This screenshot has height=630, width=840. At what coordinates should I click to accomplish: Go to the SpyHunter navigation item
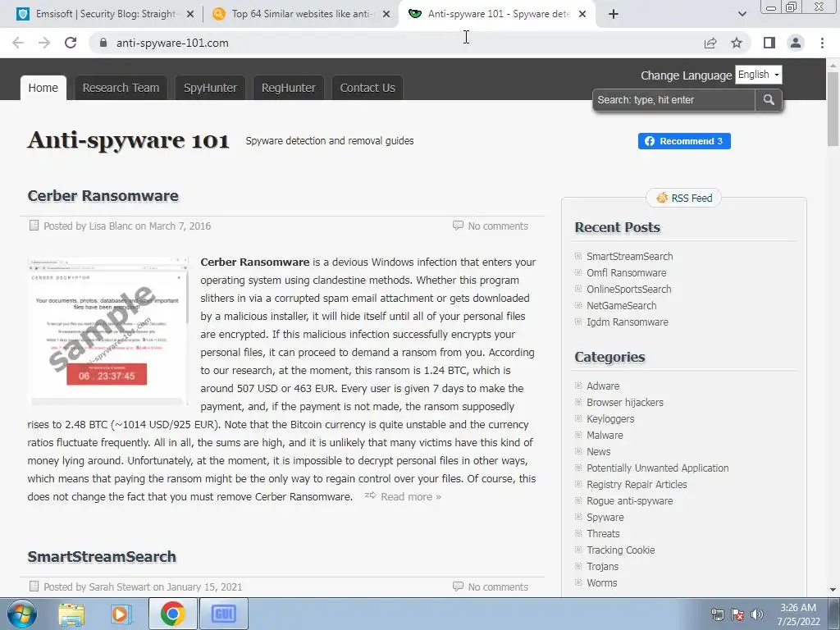[210, 88]
